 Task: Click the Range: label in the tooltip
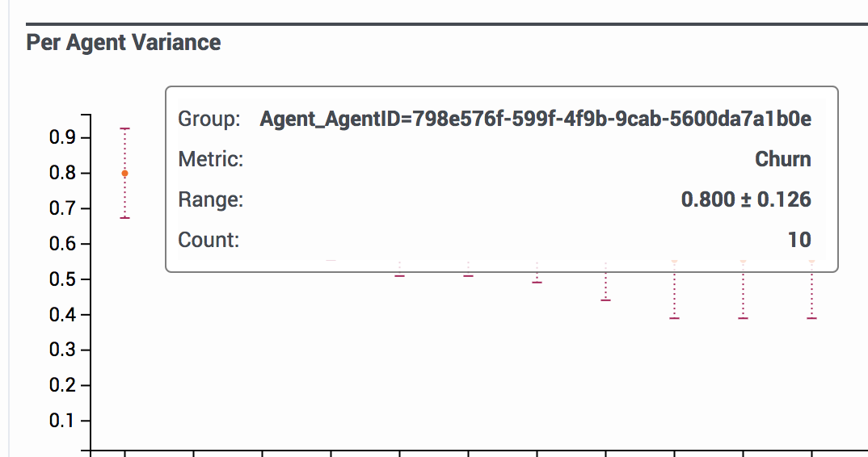pos(210,199)
